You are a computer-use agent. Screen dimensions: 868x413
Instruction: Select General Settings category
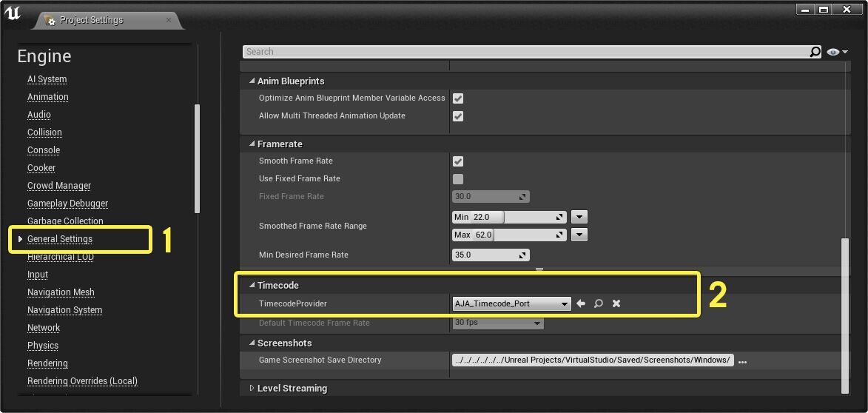(x=60, y=238)
